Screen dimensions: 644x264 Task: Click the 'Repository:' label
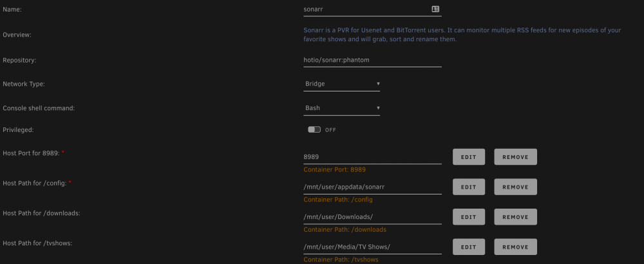tap(19, 61)
